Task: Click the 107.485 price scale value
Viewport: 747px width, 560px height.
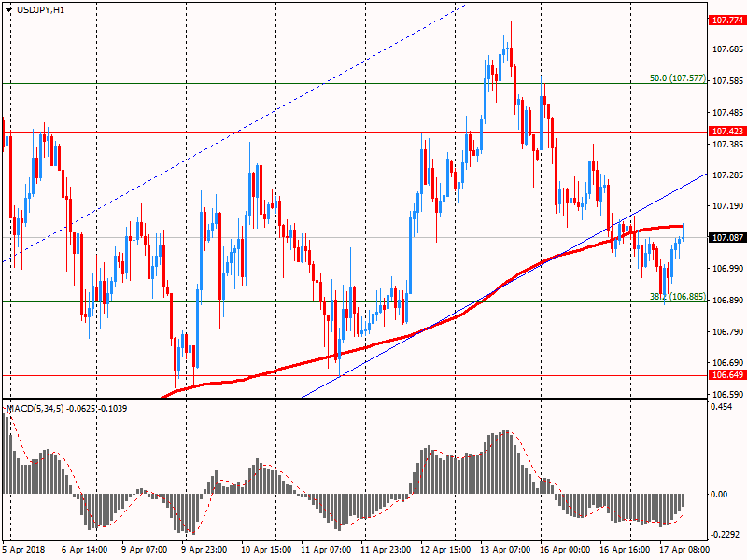Action: click(x=728, y=113)
